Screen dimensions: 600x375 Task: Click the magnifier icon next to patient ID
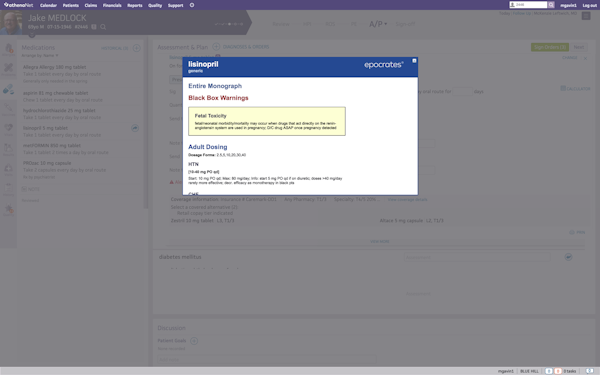(x=103, y=27)
